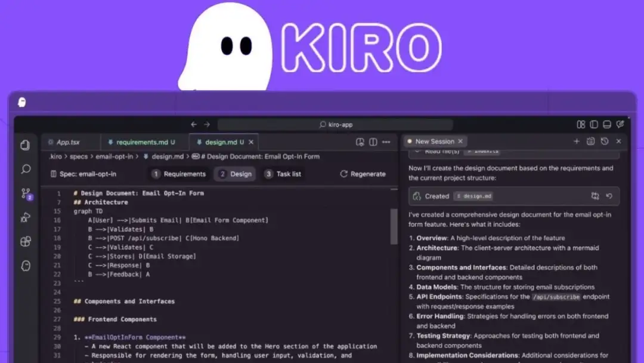
Task: Open the chat history icon
Action: (x=605, y=141)
